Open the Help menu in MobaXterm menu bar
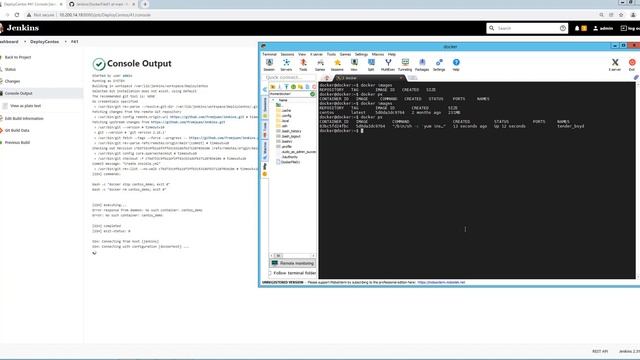This screenshot has width=640, height=360. (x=392, y=54)
